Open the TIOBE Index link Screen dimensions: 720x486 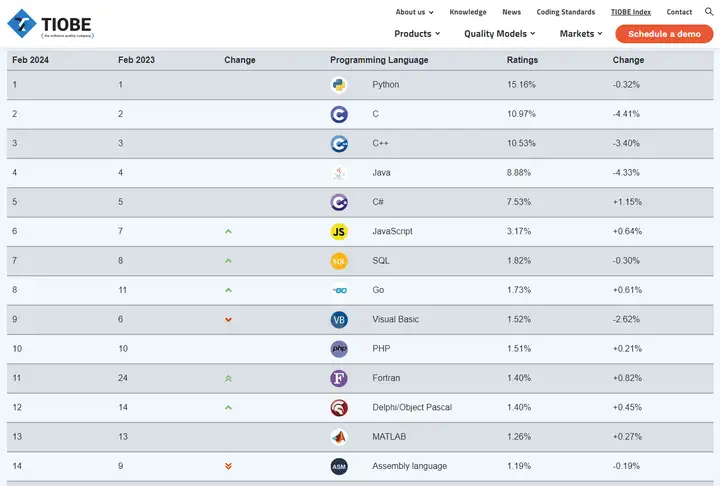[631, 12]
